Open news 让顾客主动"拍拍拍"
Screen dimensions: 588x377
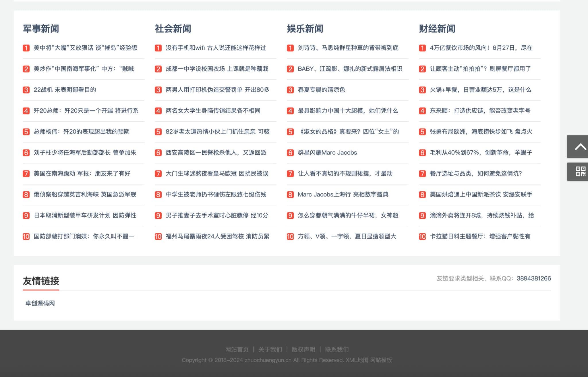480,69
